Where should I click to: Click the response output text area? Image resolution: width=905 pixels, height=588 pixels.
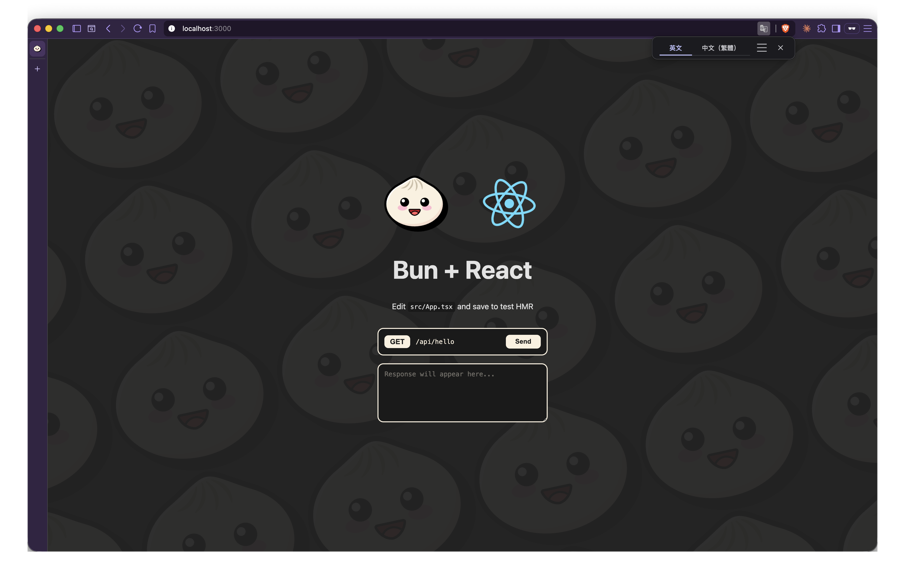point(462,393)
